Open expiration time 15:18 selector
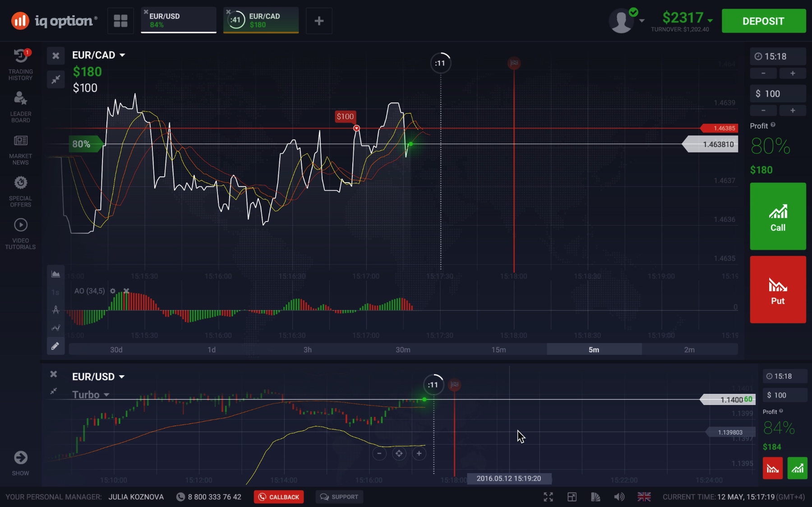This screenshot has width=812, height=507. coord(778,56)
